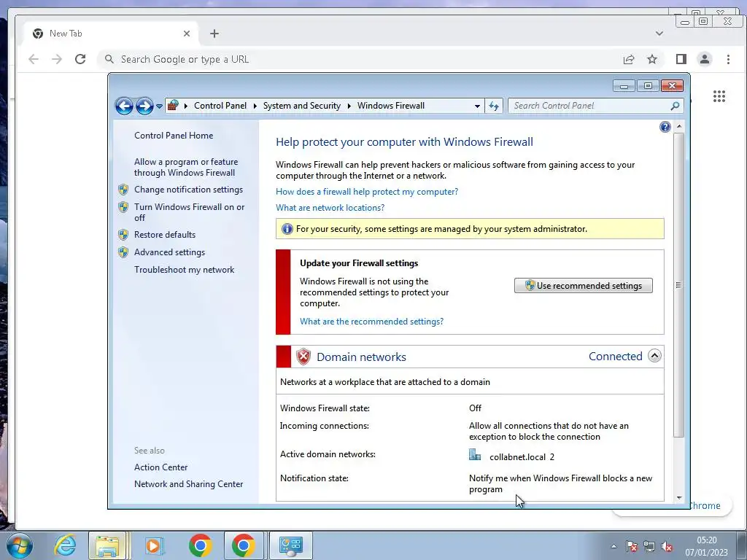
Task: Click shield icon beside Turn Windows Firewall on or off
Action: tap(123, 207)
